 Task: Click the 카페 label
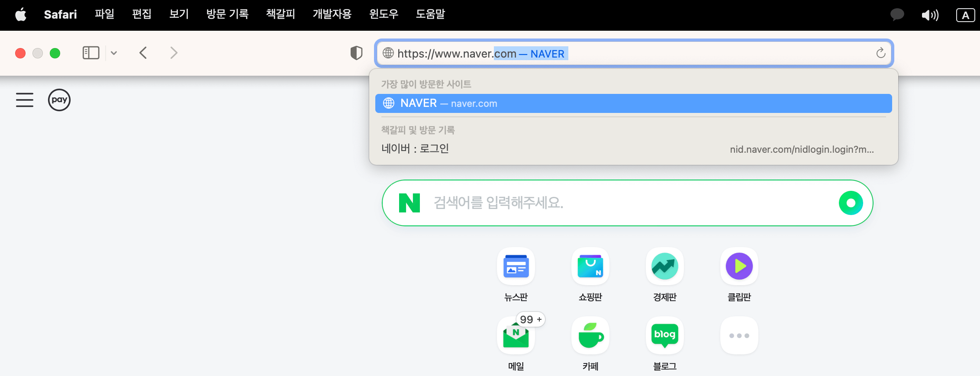point(590,366)
